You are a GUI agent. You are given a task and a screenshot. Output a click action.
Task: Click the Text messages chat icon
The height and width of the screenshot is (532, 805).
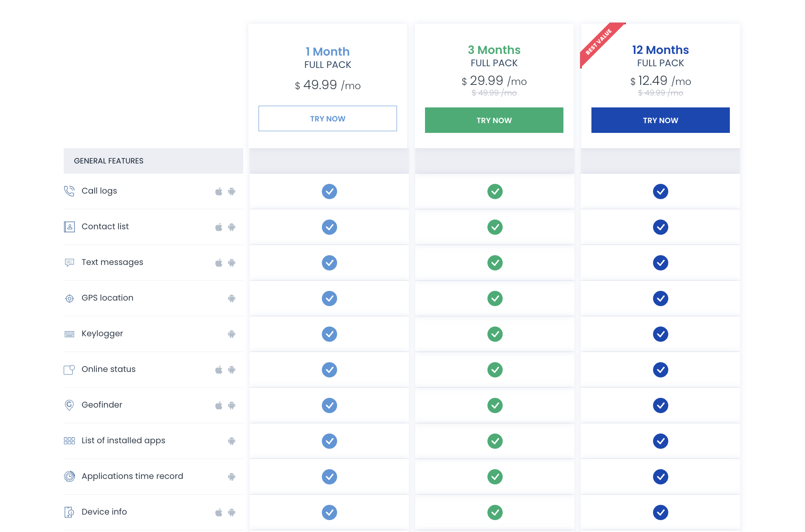click(x=69, y=262)
